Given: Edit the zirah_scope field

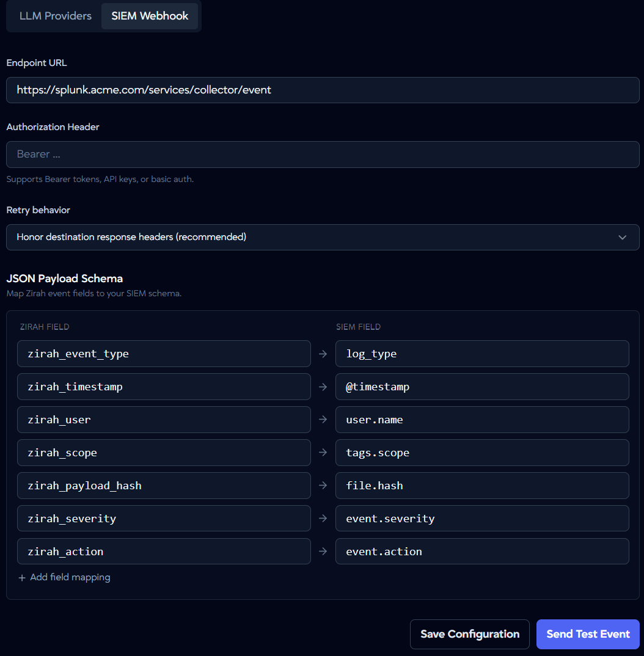Looking at the screenshot, I should pos(164,453).
